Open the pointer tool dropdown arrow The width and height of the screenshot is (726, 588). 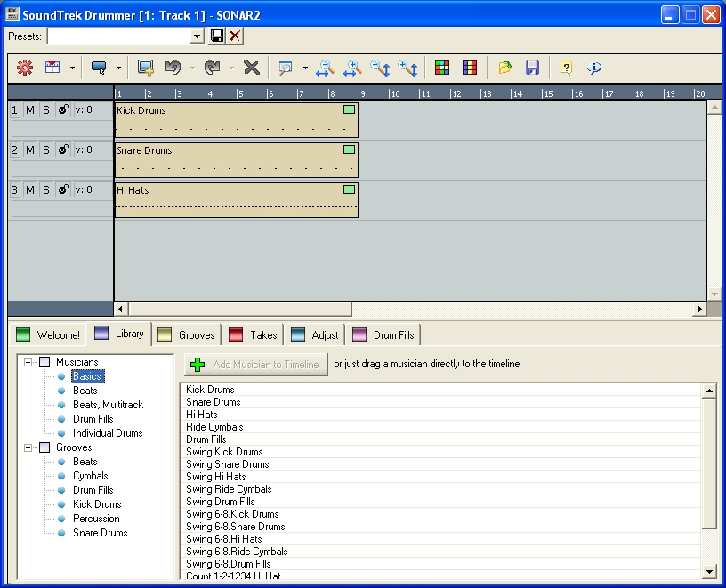[118, 68]
